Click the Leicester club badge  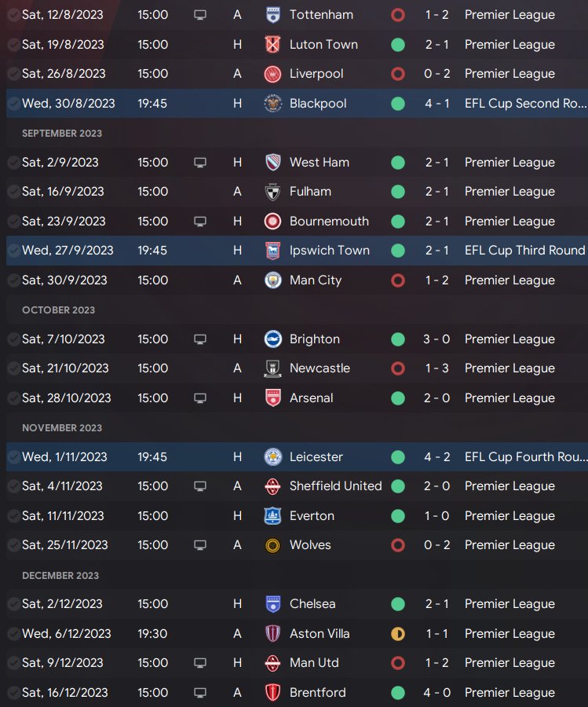[272, 457]
